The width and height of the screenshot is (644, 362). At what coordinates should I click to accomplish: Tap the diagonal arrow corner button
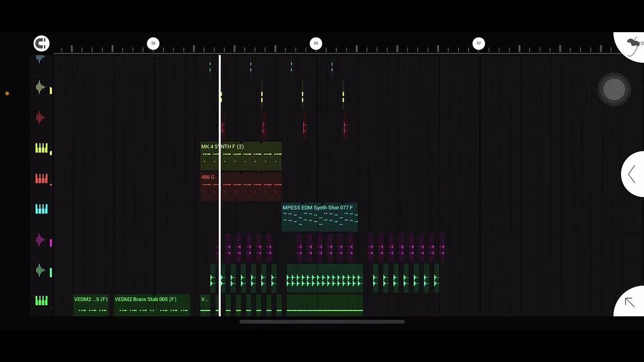point(629,302)
